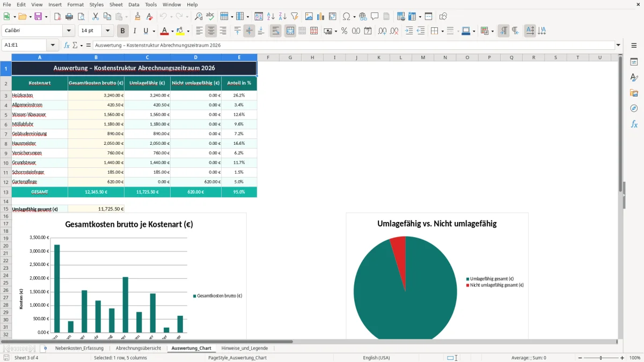This screenshot has width=644, height=362.
Task: Click column header B
Action: pyautogui.click(x=96, y=57)
